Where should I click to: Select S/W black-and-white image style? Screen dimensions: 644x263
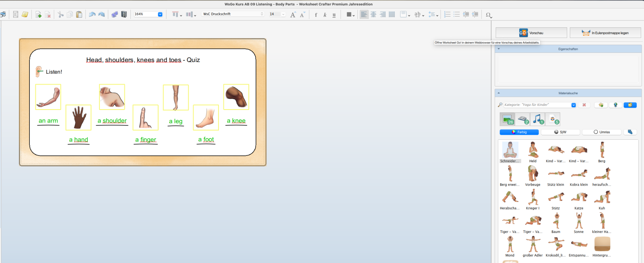tap(560, 132)
